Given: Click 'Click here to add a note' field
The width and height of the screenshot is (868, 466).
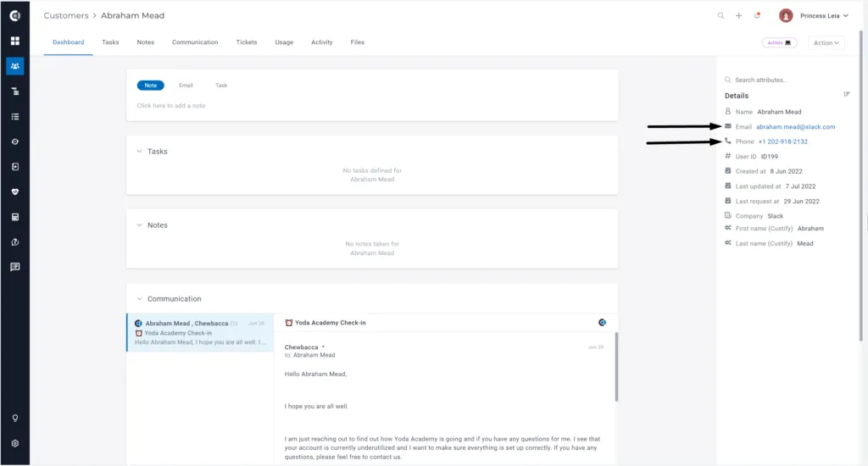Looking at the screenshot, I should pyautogui.click(x=171, y=106).
